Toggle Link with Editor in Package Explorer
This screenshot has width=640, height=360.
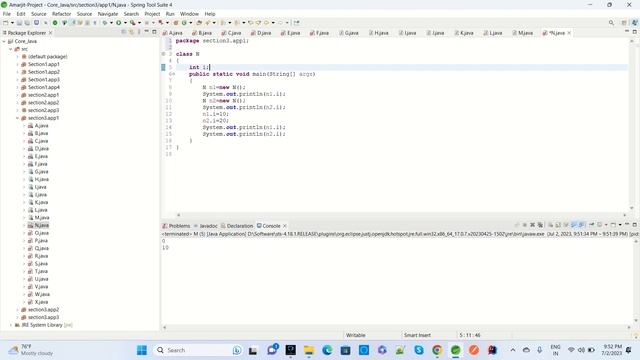click(131, 32)
